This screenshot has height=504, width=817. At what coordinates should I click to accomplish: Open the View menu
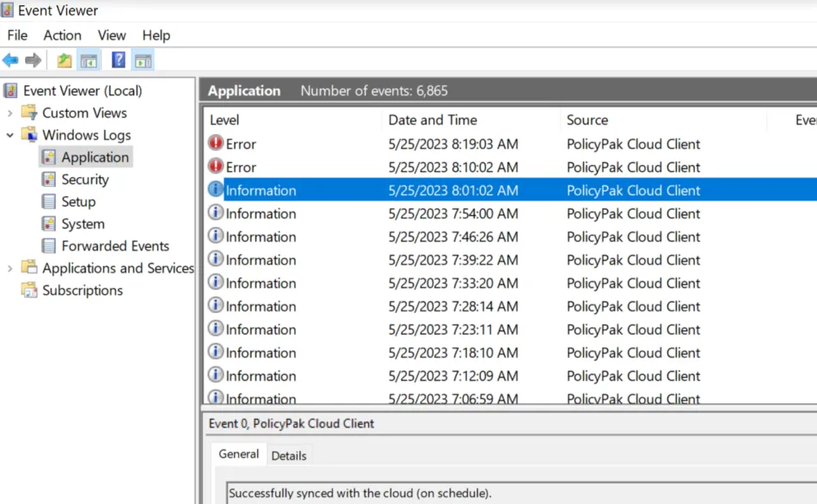click(112, 35)
